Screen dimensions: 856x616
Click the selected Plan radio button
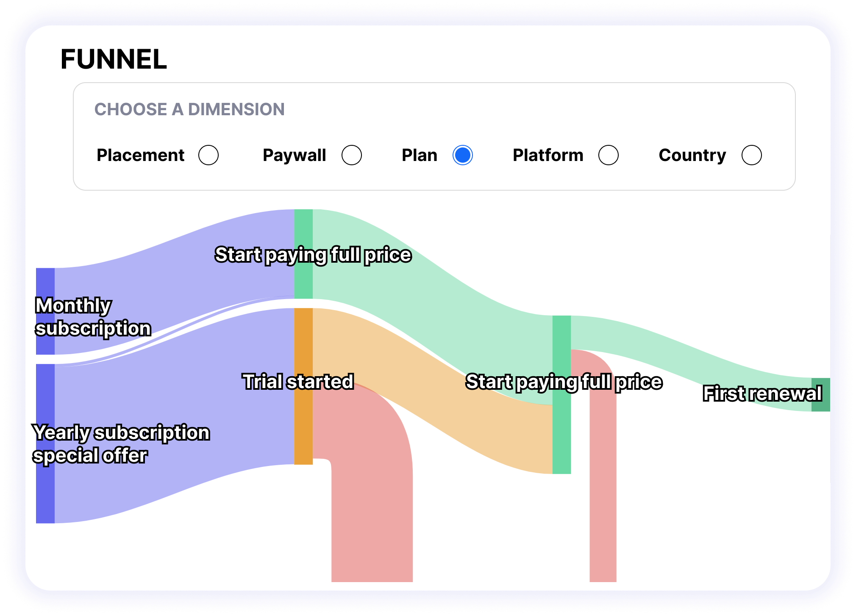(462, 155)
